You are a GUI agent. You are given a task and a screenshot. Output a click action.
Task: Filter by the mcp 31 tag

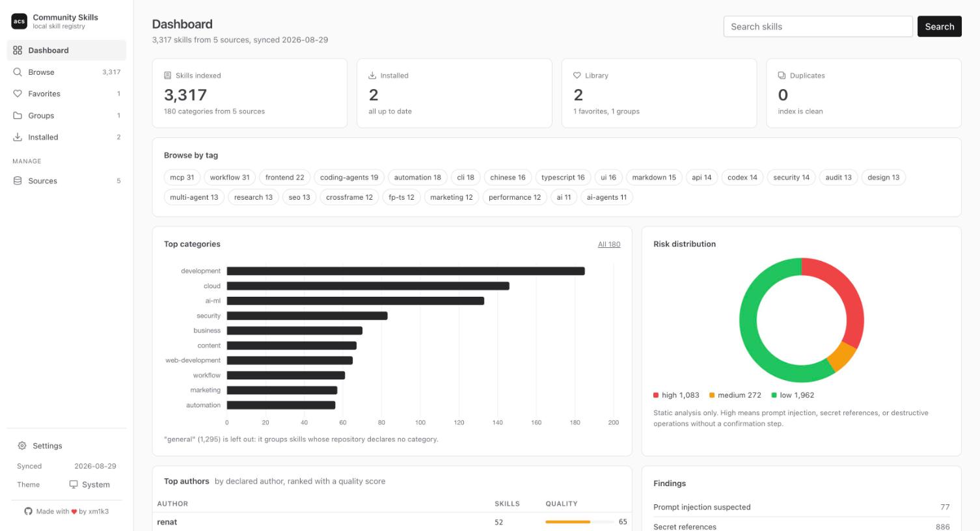point(182,177)
